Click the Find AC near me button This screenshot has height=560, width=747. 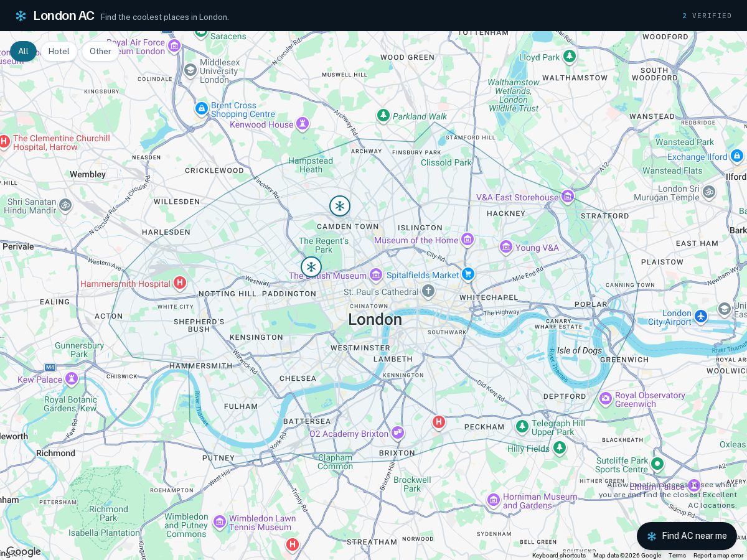pyautogui.click(x=687, y=536)
